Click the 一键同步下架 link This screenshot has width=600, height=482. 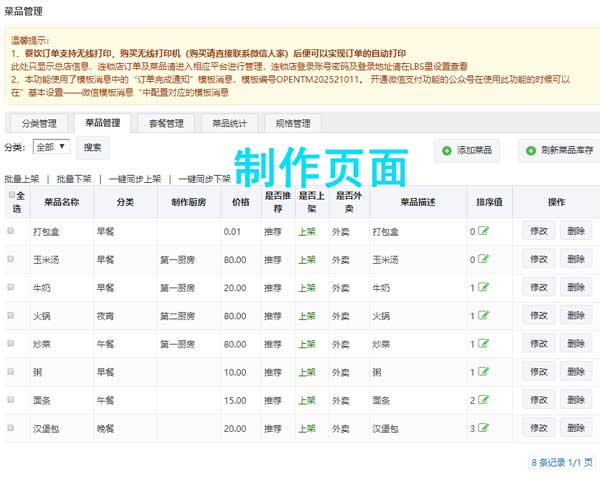pos(205,179)
